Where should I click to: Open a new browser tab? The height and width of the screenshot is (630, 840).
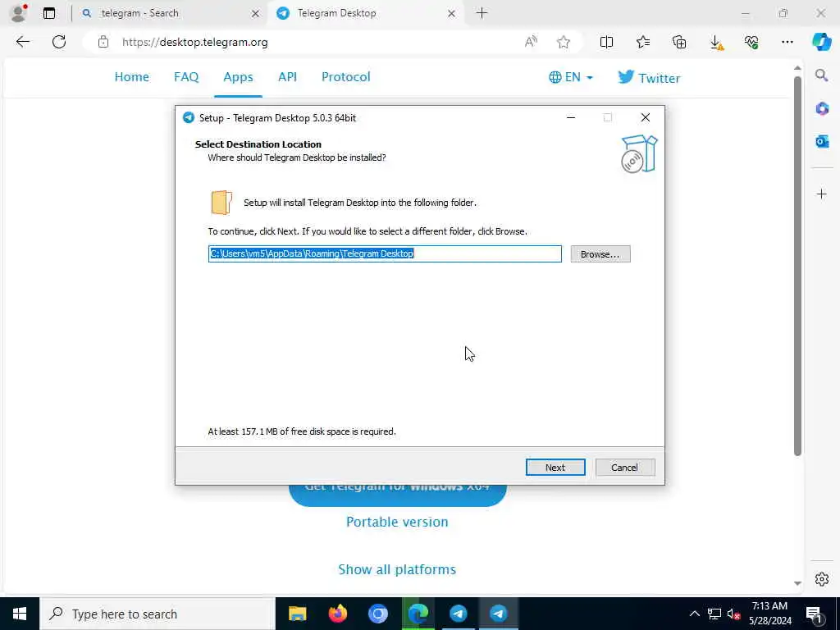coord(482,13)
